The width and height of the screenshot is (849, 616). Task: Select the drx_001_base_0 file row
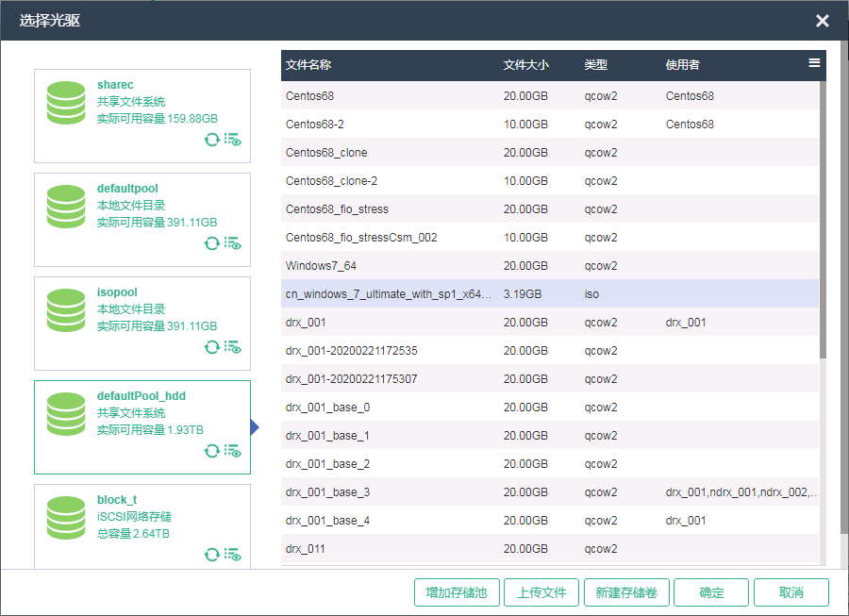click(x=550, y=408)
